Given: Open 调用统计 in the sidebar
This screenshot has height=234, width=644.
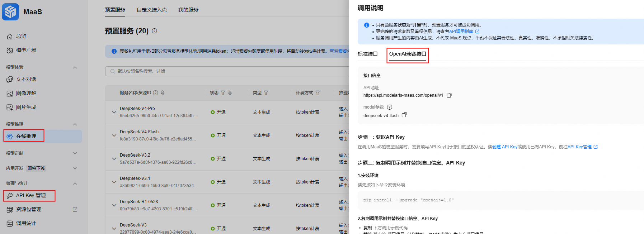Looking at the screenshot, I should tap(26, 223).
